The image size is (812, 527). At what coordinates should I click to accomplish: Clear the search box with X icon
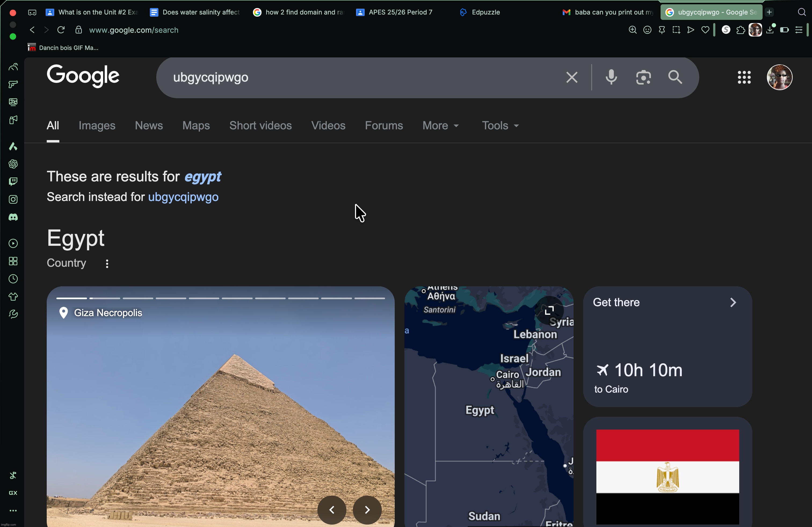click(x=572, y=77)
